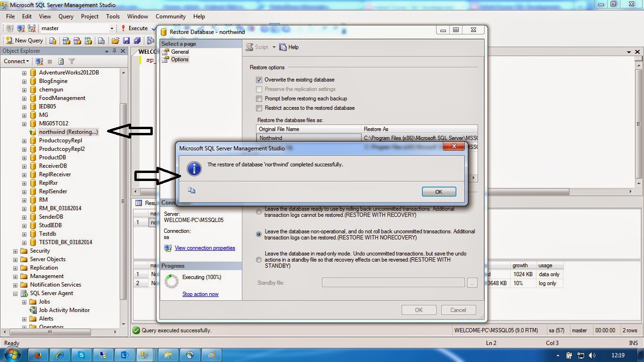Click Refresh icon in Object Explorer toolbar

tap(61, 61)
